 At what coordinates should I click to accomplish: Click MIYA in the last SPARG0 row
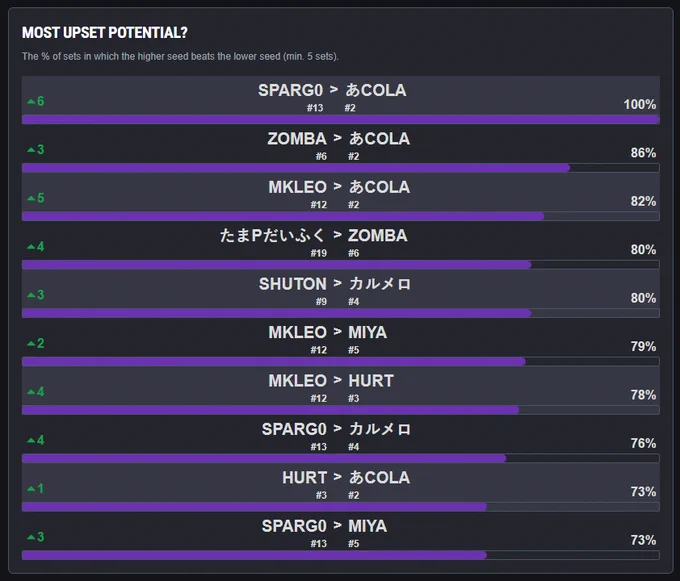click(367, 526)
